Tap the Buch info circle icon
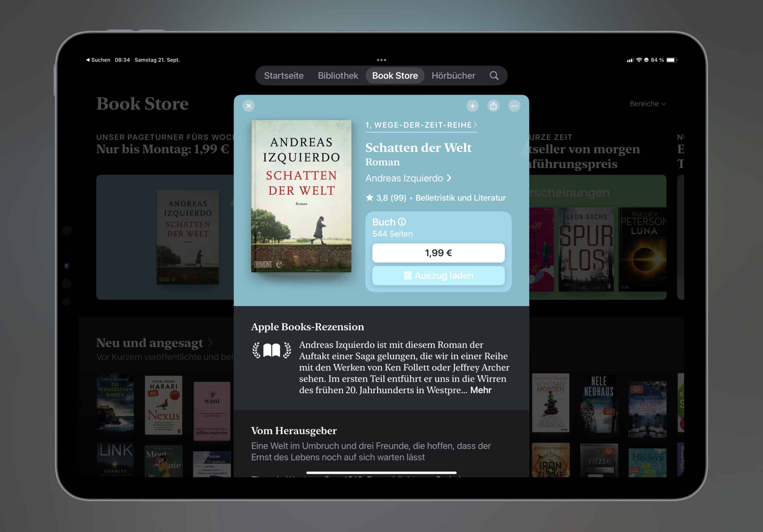 tap(402, 222)
